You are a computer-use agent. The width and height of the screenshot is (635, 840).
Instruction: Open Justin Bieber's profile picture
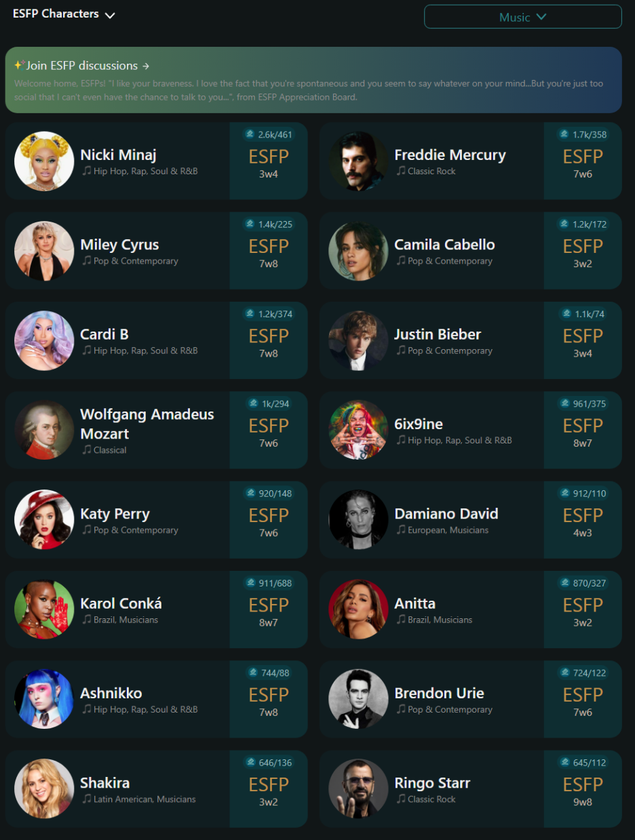(x=358, y=340)
